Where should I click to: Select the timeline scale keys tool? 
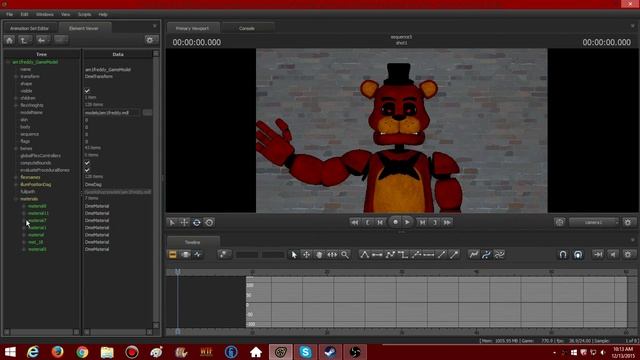coord(332,255)
